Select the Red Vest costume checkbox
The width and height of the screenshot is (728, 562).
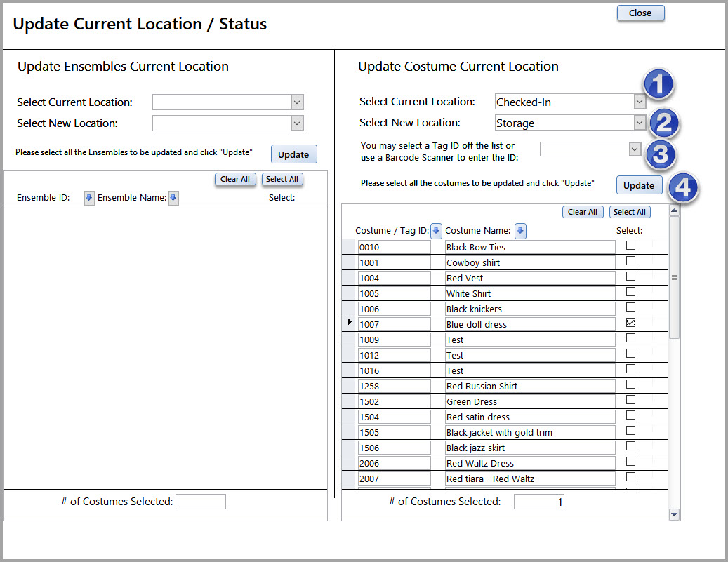[630, 276]
